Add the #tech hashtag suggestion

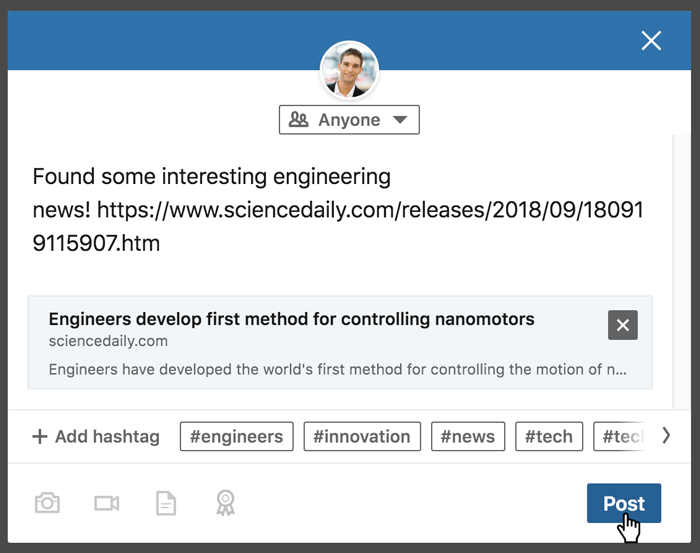click(x=549, y=436)
